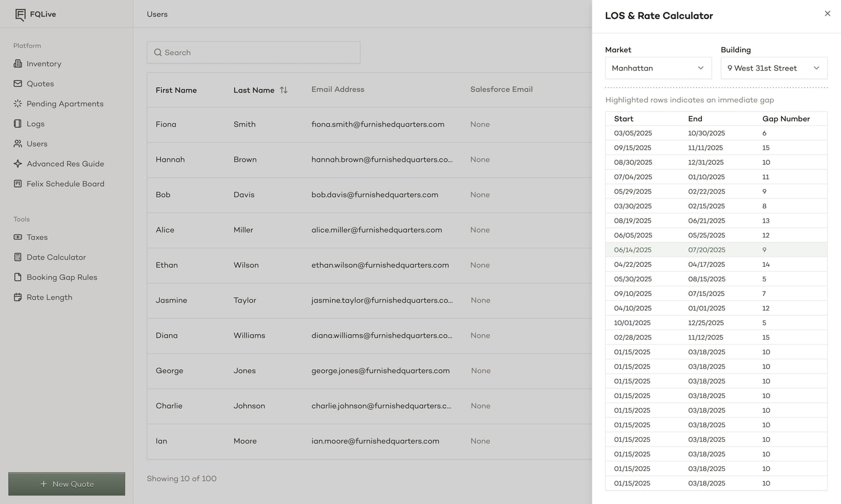Open Inventory via its building icon
The height and width of the screenshot is (504, 841).
pyautogui.click(x=18, y=64)
